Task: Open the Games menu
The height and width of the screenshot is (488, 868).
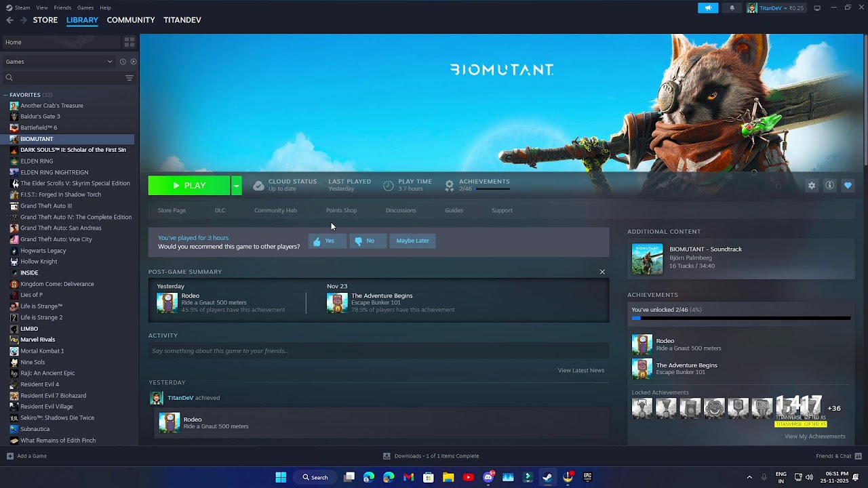Action: point(85,7)
